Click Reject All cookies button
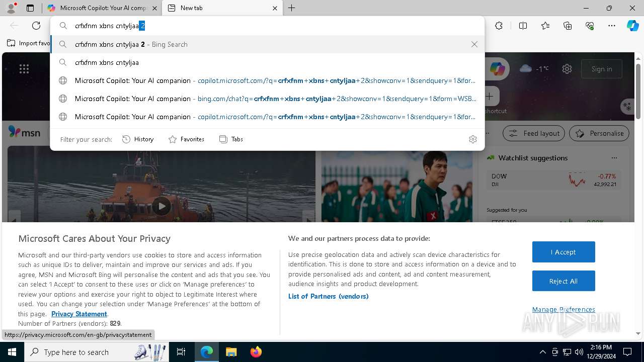The height and width of the screenshot is (362, 644). click(x=563, y=281)
